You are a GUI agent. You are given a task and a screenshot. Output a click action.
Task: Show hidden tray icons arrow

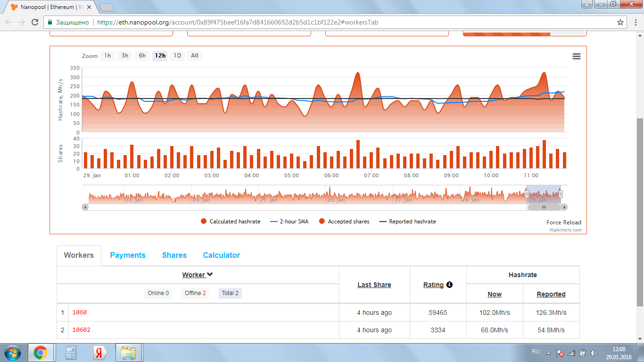point(548,353)
